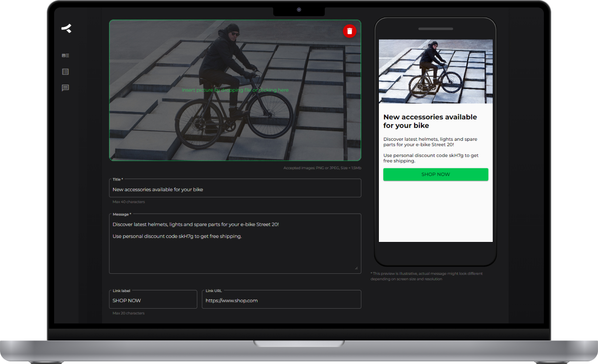This screenshot has height=364, width=598.
Task: Click the resize handle of the Message box
Action: pyautogui.click(x=356, y=267)
